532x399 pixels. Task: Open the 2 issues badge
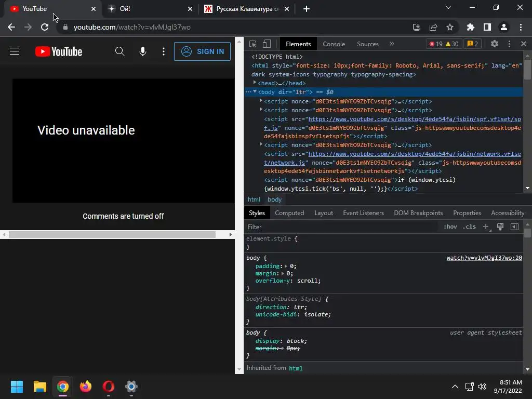(473, 44)
